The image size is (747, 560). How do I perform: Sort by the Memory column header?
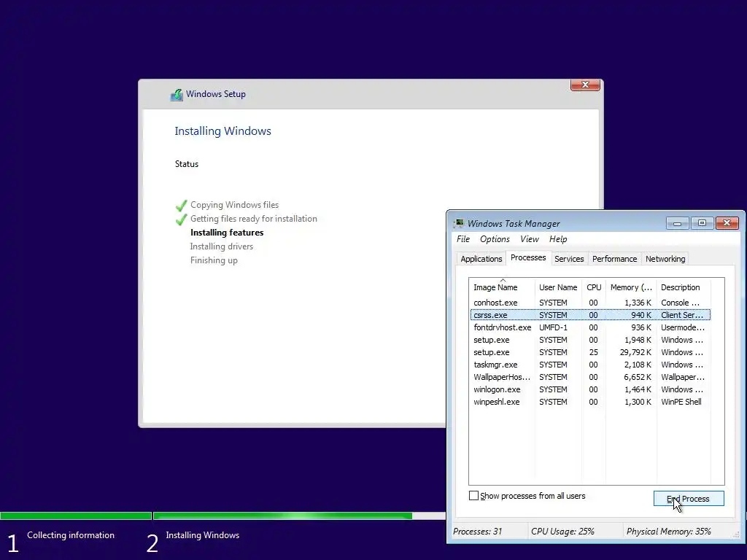pos(631,287)
